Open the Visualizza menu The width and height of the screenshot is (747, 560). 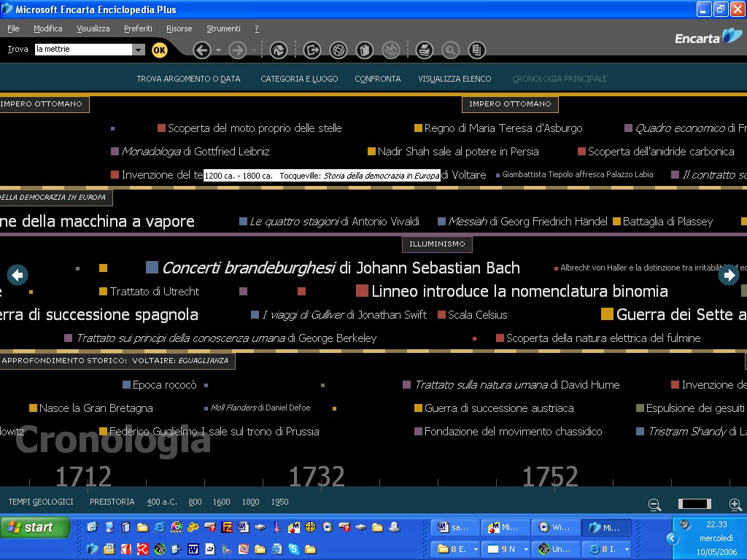(x=93, y=28)
